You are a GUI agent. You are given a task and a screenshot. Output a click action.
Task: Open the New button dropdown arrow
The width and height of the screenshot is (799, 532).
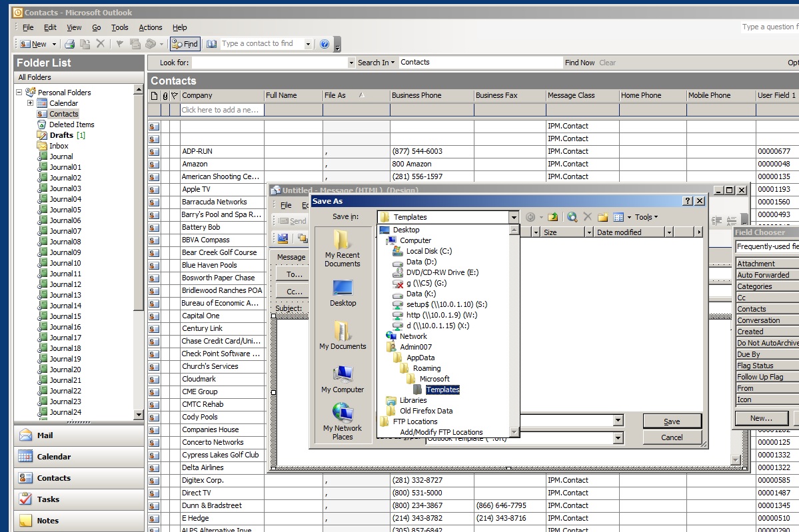click(x=54, y=45)
